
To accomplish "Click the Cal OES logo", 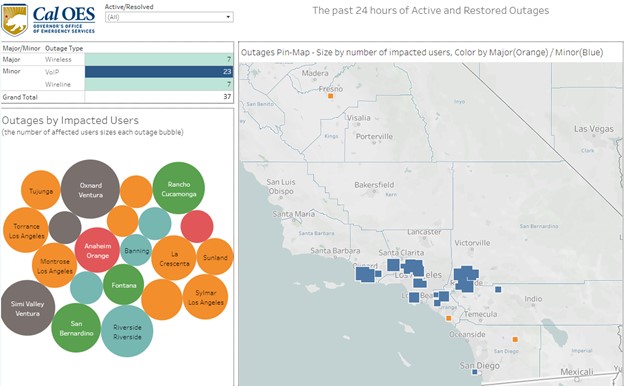I will [49, 20].
